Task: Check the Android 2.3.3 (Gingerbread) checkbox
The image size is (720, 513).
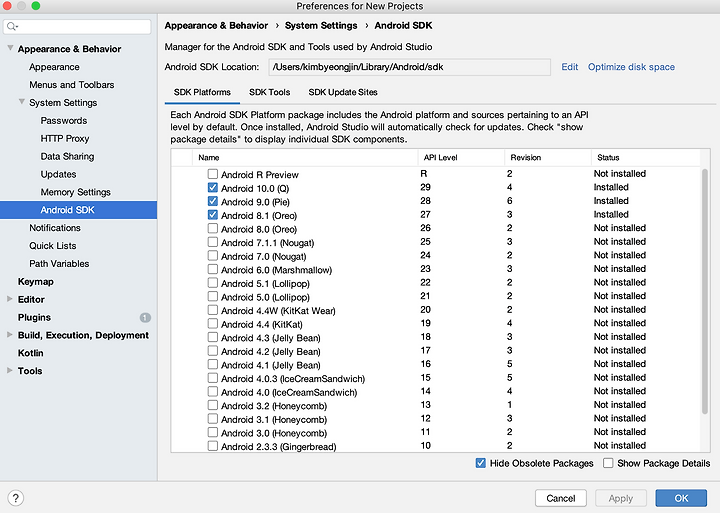Action: pos(213,446)
